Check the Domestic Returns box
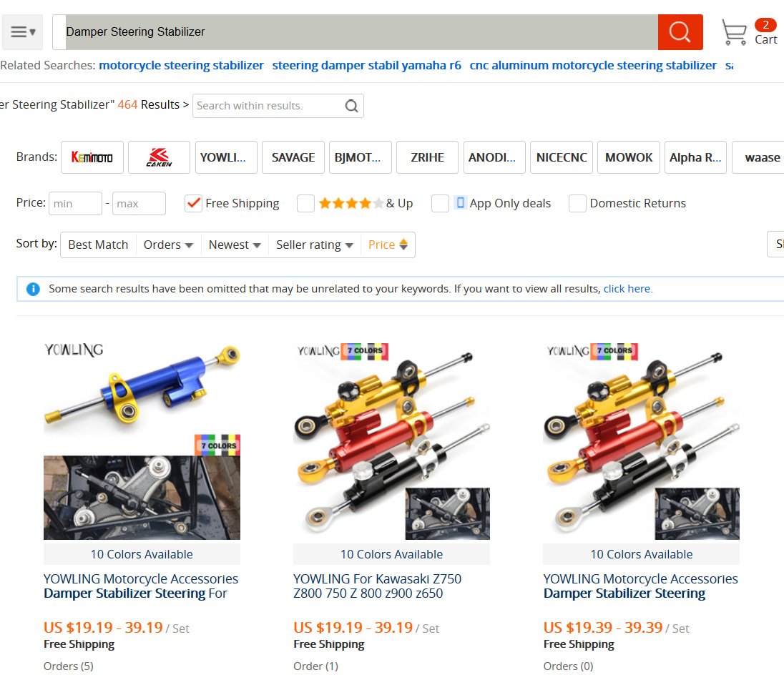This screenshot has width=784, height=685. [x=577, y=203]
